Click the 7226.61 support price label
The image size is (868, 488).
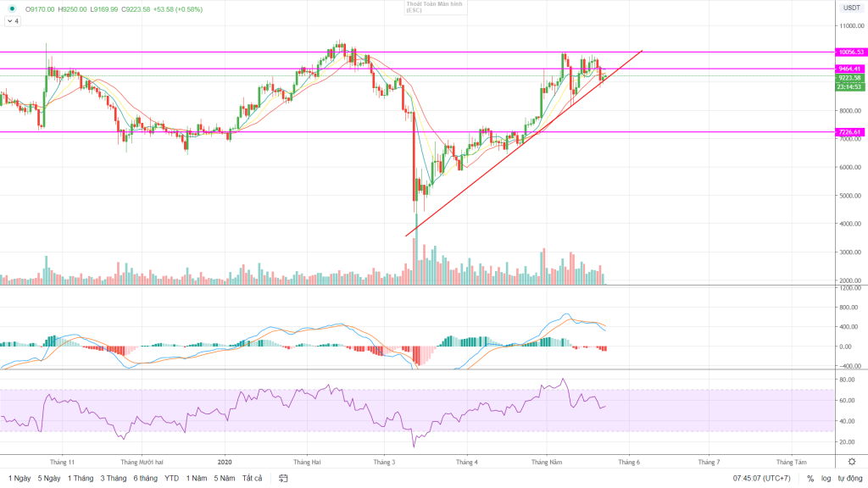click(849, 132)
